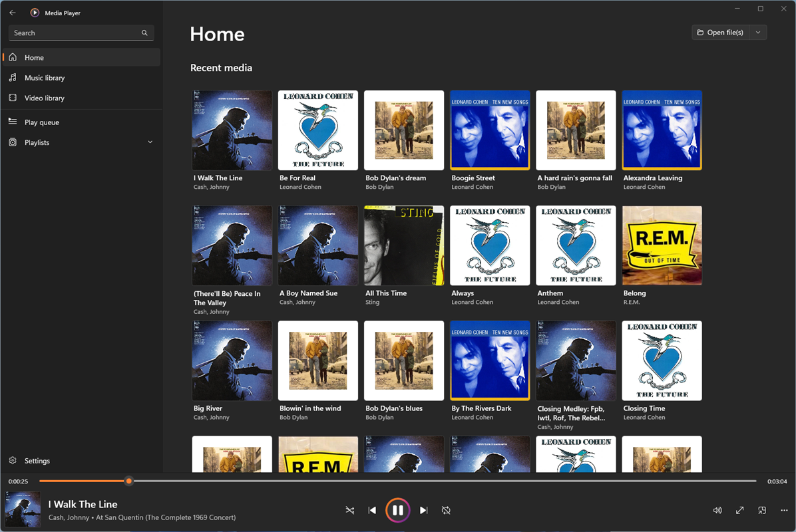The height and width of the screenshot is (532, 796).
Task: Click the Playlists icon in sidebar
Action: [13, 142]
